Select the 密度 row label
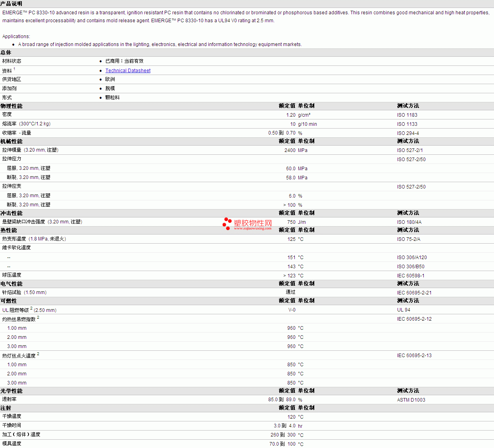The height and width of the screenshot is (448, 494). 7,114
